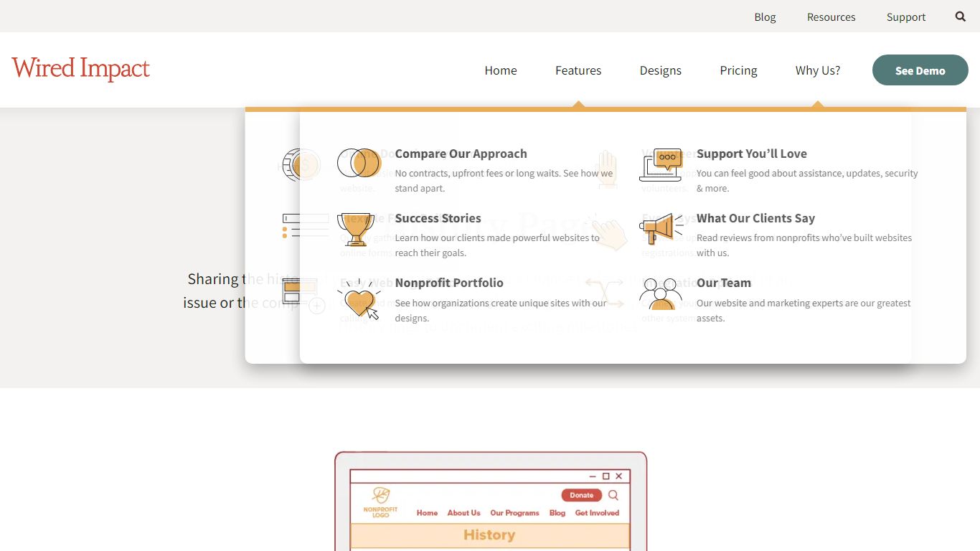The image size is (980, 551).
Task: Open Our Team heading link
Action: click(724, 283)
